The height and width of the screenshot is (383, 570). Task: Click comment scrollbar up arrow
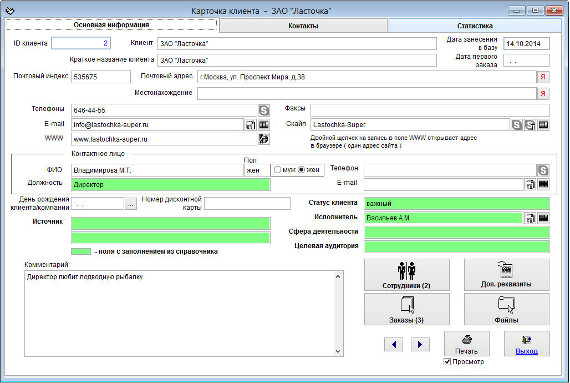[338, 277]
